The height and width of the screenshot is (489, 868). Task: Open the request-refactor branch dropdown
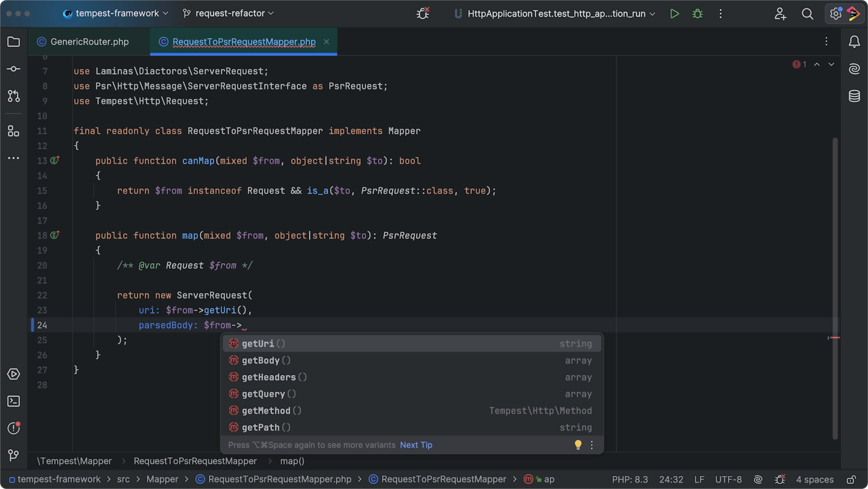[x=228, y=13]
